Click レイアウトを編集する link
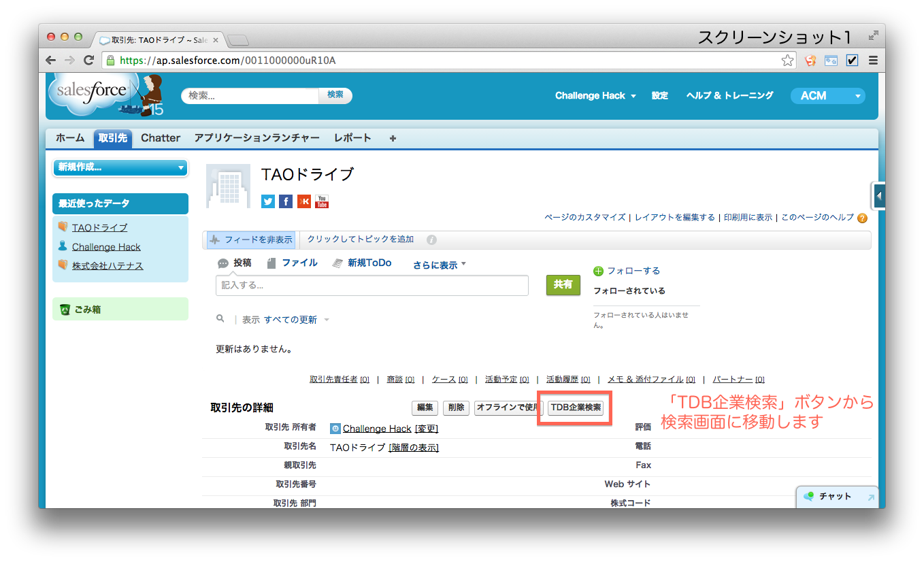The image size is (924, 562). coord(675,218)
